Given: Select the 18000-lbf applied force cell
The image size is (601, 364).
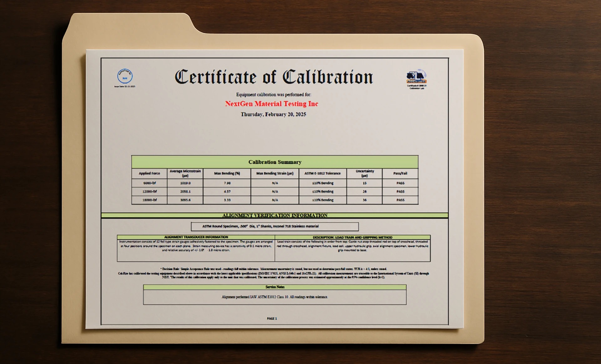Looking at the screenshot, I should [149, 200].
